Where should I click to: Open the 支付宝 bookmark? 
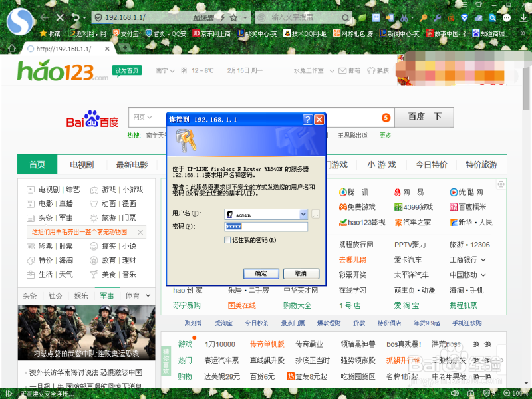[126, 33]
